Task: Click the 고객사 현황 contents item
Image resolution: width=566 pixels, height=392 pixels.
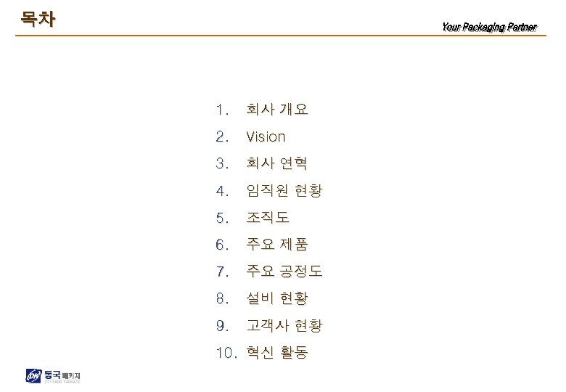Action: click(x=284, y=327)
